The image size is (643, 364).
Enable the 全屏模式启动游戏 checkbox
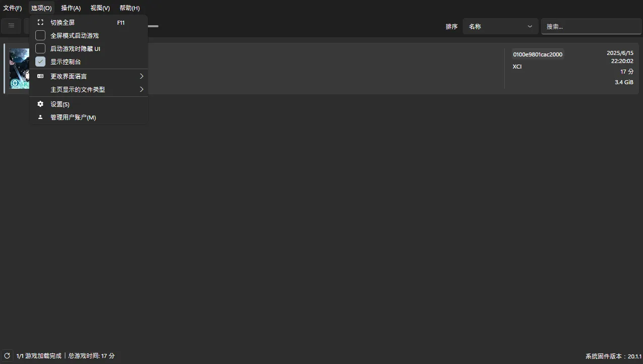pyautogui.click(x=40, y=36)
